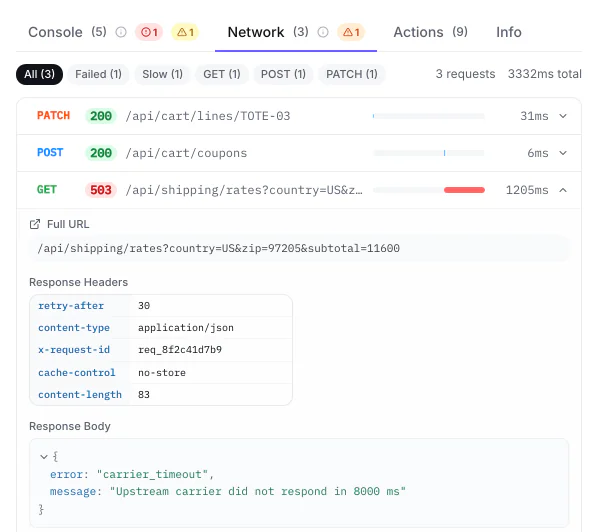Click the Response Headers heading
598x532 pixels.
[78, 282]
